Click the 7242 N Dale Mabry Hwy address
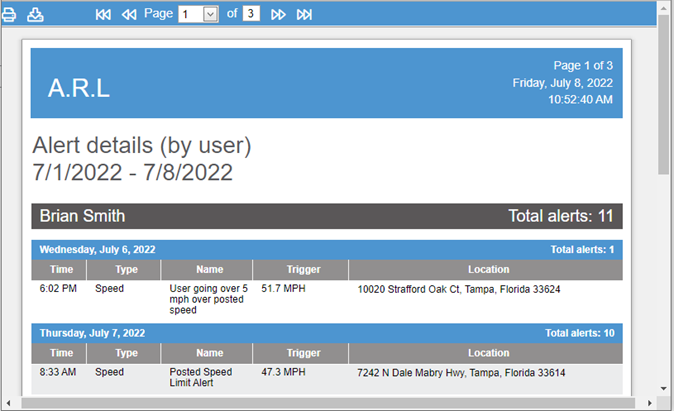This screenshot has height=411, width=674. tap(461, 373)
